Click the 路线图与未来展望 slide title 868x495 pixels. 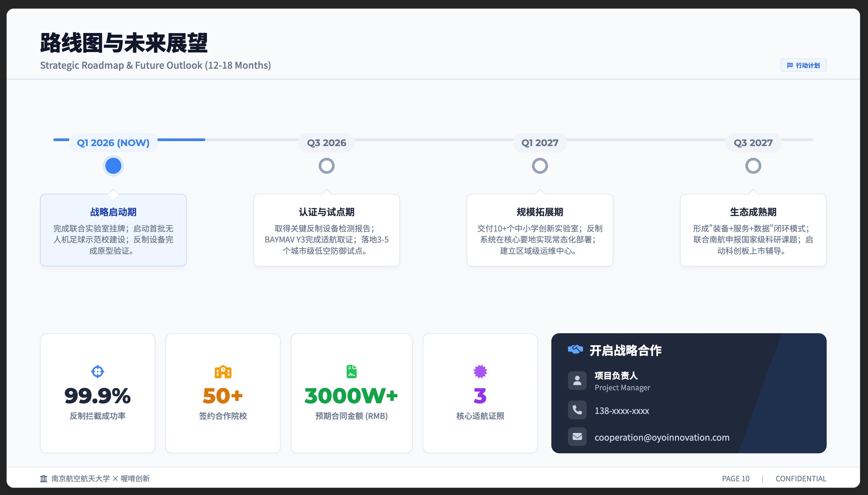click(124, 43)
